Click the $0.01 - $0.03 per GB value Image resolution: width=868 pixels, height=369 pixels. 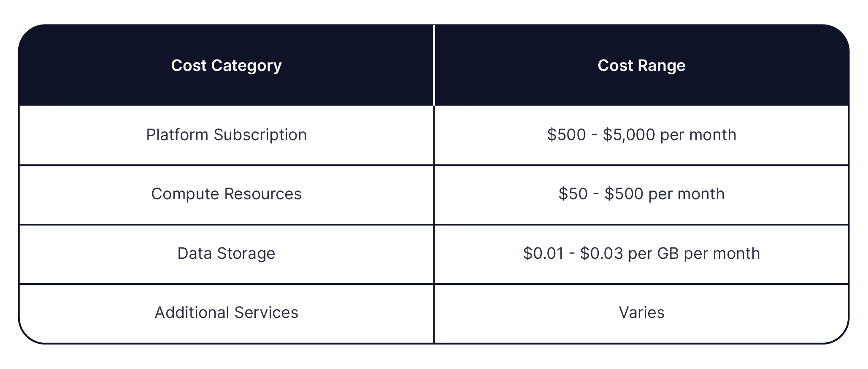pyautogui.click(x=601, y=253)
